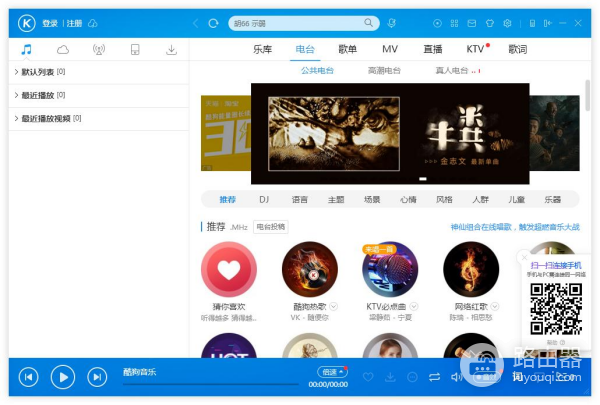
Task: Click the KuGou logo icon
Action: pos(26,23)
